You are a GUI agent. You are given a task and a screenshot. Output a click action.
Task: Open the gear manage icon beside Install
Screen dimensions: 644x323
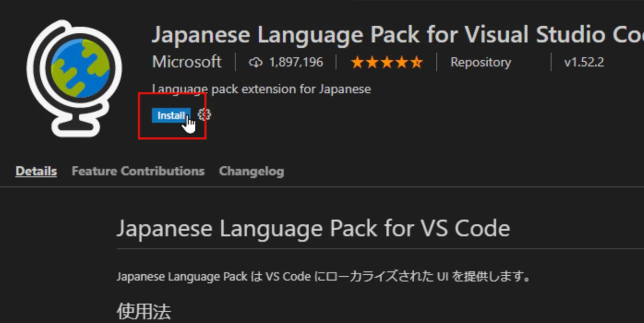point(204,115)
